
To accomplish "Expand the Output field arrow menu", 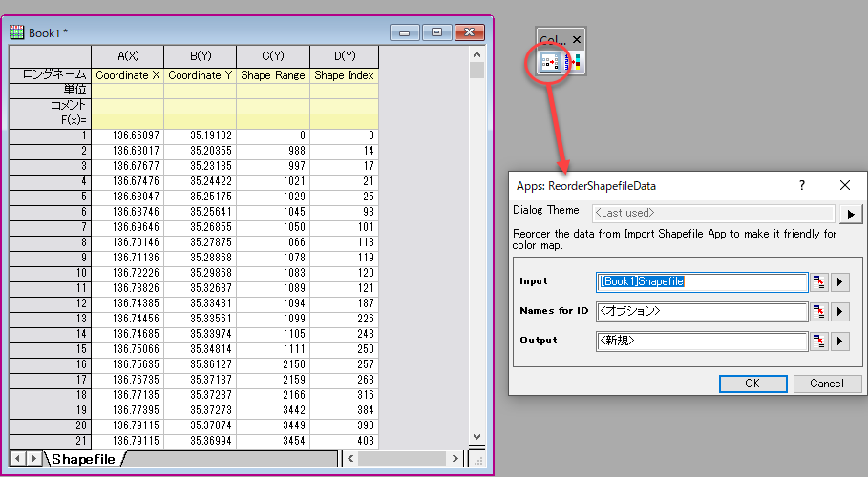I will (x=839, y=341).
